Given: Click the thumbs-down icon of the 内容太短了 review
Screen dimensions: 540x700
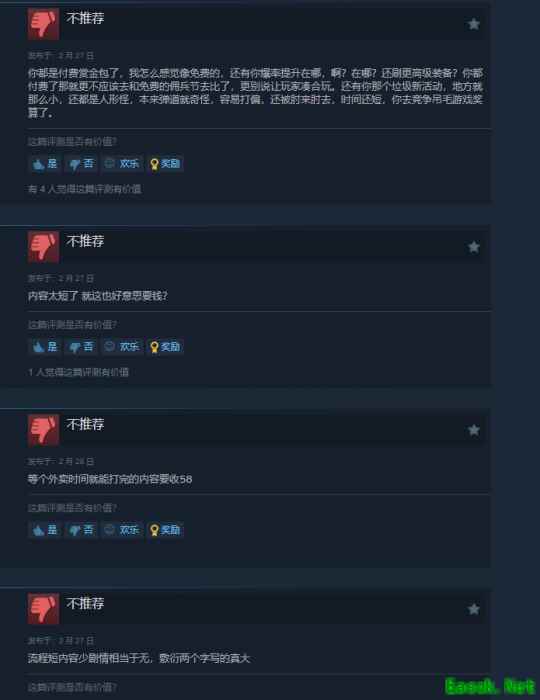Looking at the screenshot, I should (x=43, y=246).
